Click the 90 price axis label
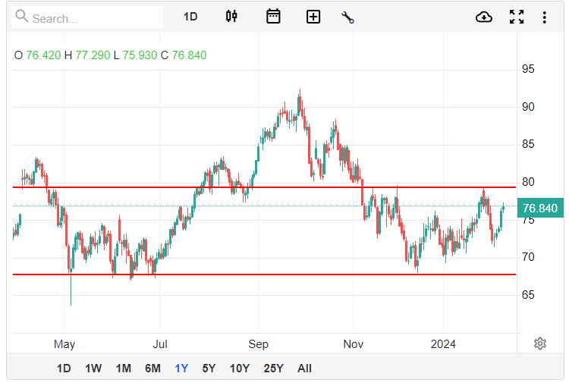 tap(528, 107)
